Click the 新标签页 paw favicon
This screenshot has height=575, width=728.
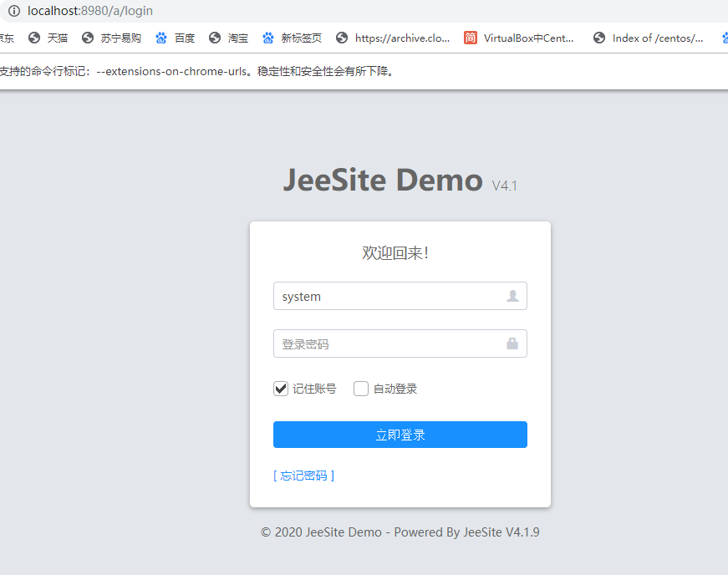268,38
